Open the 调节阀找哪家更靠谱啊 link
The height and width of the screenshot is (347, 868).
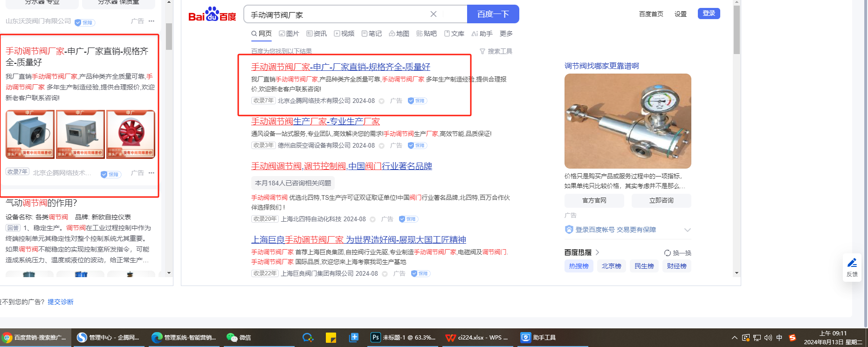[x=602, y=66]
